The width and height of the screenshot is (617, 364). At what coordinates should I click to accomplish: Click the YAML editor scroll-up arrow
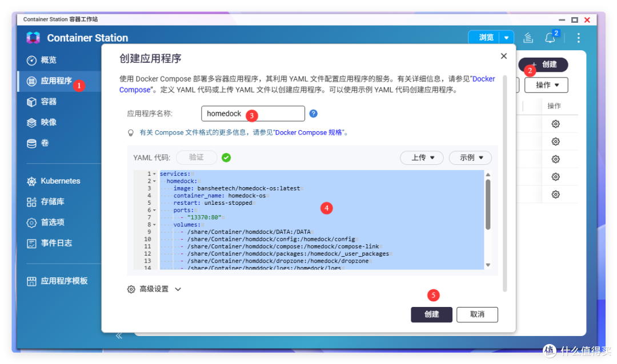point(488,175)
